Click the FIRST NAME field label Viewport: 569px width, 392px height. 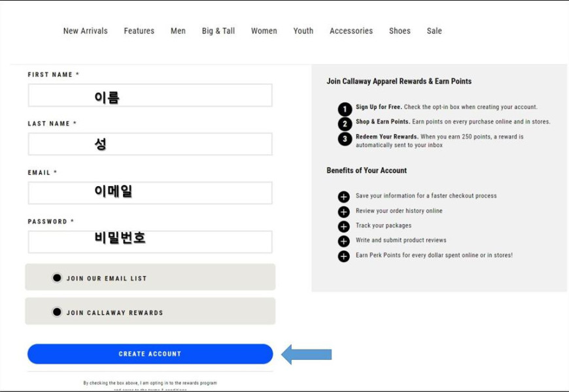coord(54,74)
